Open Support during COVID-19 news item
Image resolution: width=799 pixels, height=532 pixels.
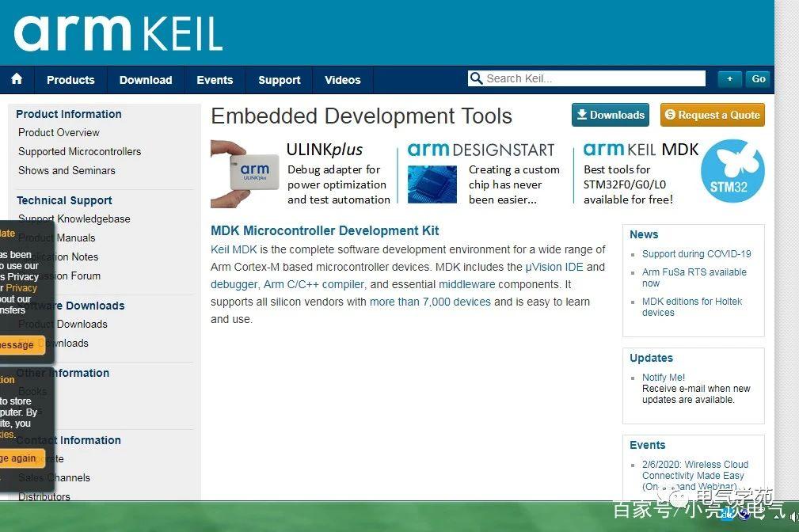tap(697, 254)
